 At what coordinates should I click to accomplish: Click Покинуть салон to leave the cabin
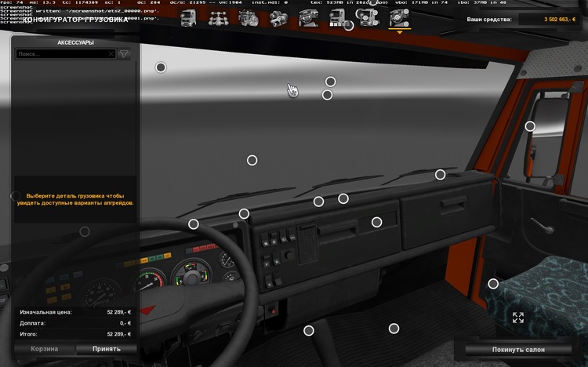pos(518,350)
